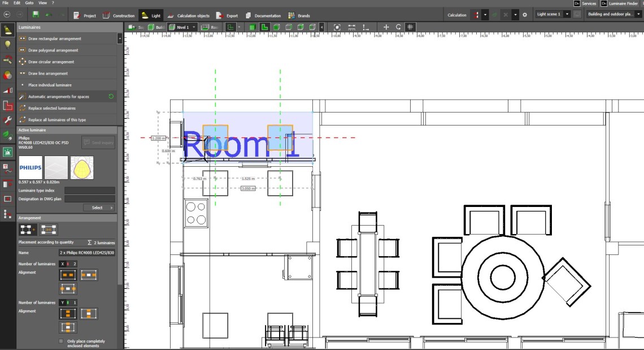Click the back navigation arrow icon

click(x=7, y=15)
